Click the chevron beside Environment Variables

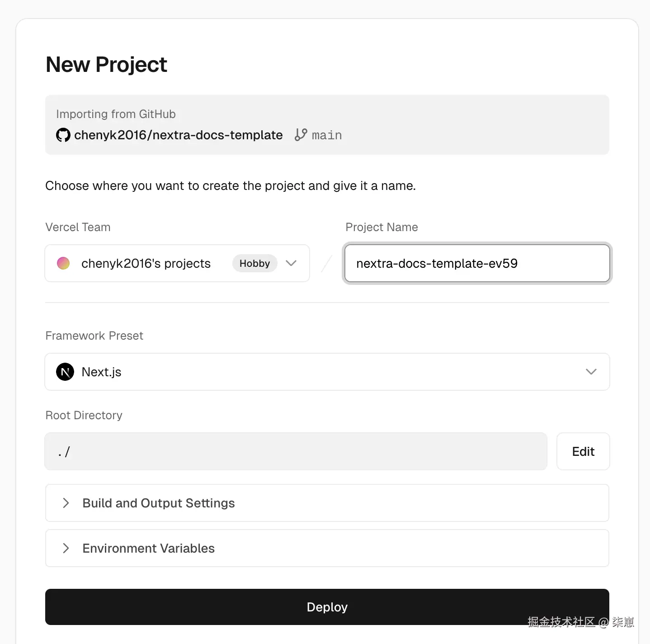(66, 548)
